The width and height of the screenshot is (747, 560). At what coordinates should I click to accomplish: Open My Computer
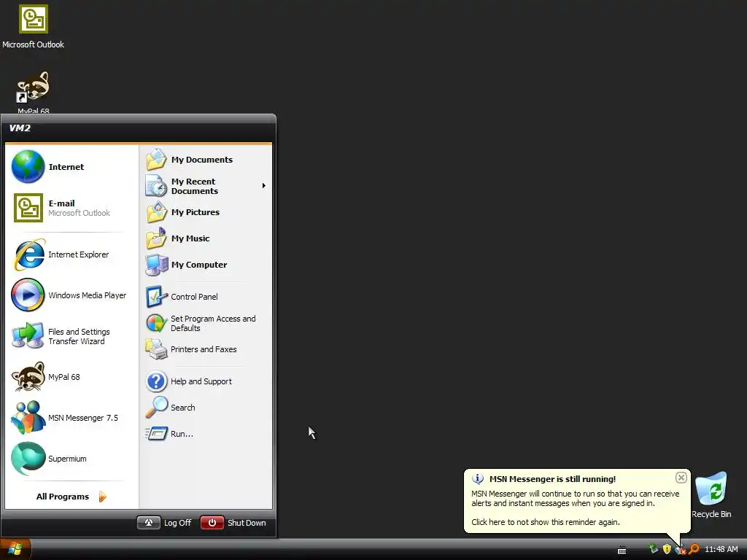(205, 264)
